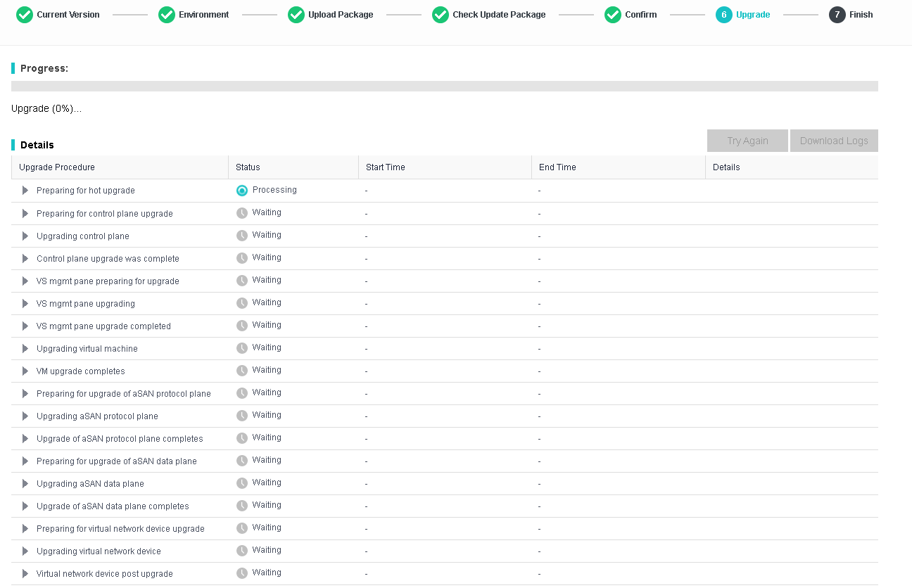Click the checkmark icon for Upload Package
Screen dimensions: 912x588
(296, 15)
